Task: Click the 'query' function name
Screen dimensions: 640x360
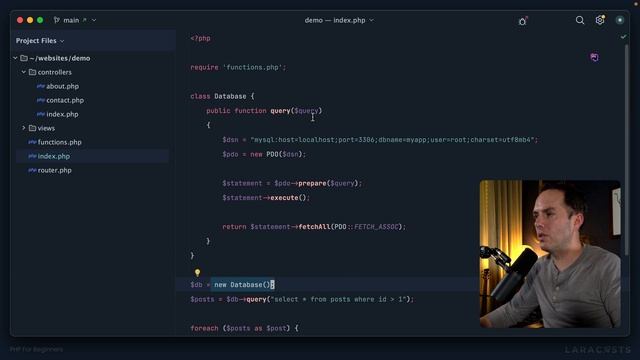Action: click(280, 111)
